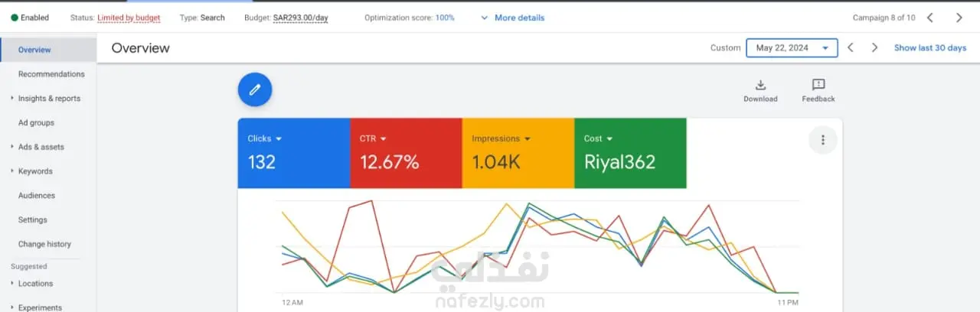Click the Limited by budget status link
Image resolution: width=980 pixels, height=312 pixels.
pyautogui.click(x=129, y=18)
